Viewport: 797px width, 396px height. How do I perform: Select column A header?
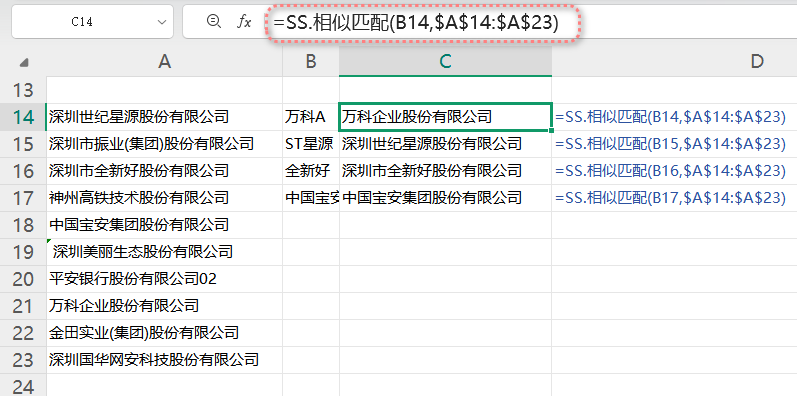(164, 62)
